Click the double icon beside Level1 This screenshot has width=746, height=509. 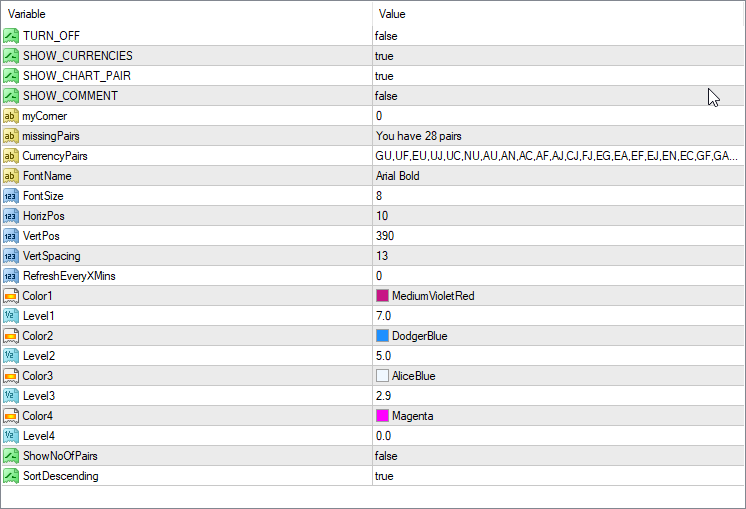coord(11,316)
